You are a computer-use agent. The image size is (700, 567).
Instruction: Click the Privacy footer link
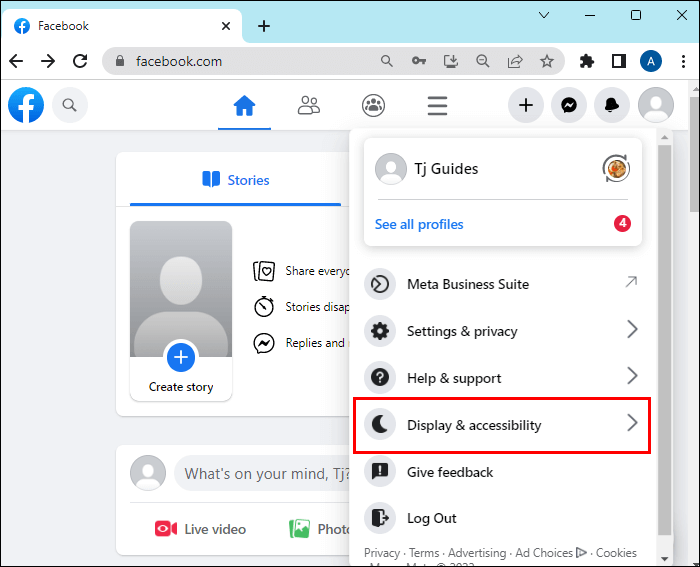click(x=382, y=553)
